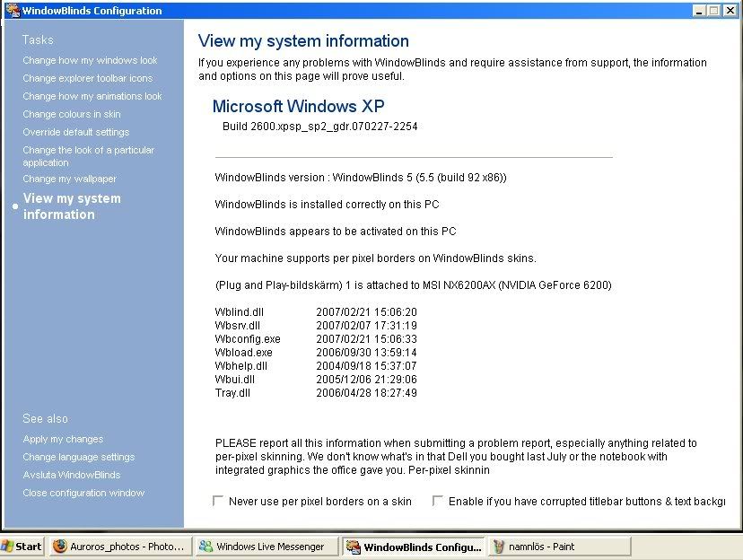Open 'Change how my windows look' task
743x560 pixels.
[x=90, y=60]
